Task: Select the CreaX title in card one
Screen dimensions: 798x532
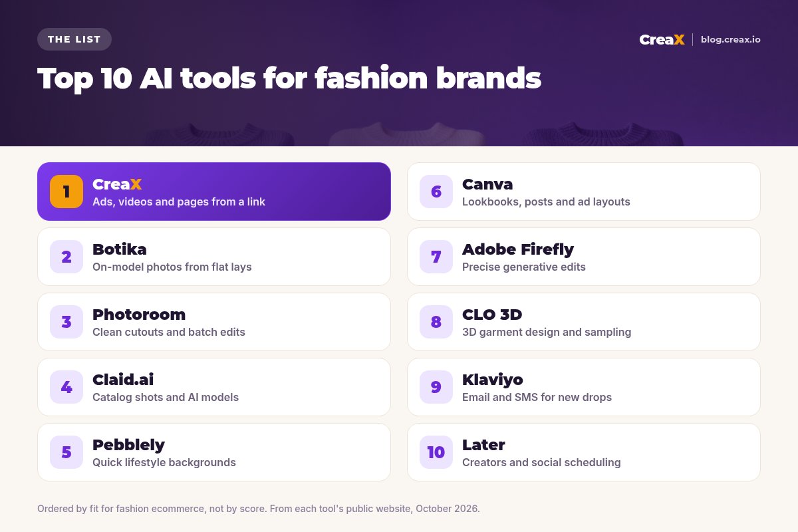Action: click(117, 184)
